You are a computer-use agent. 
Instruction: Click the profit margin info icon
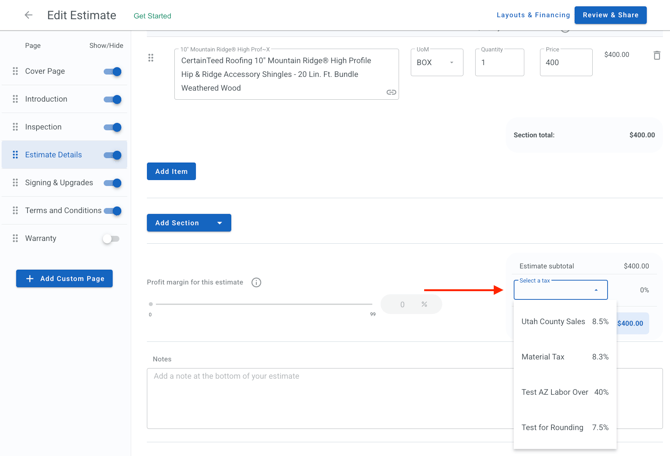pos(256,283)
